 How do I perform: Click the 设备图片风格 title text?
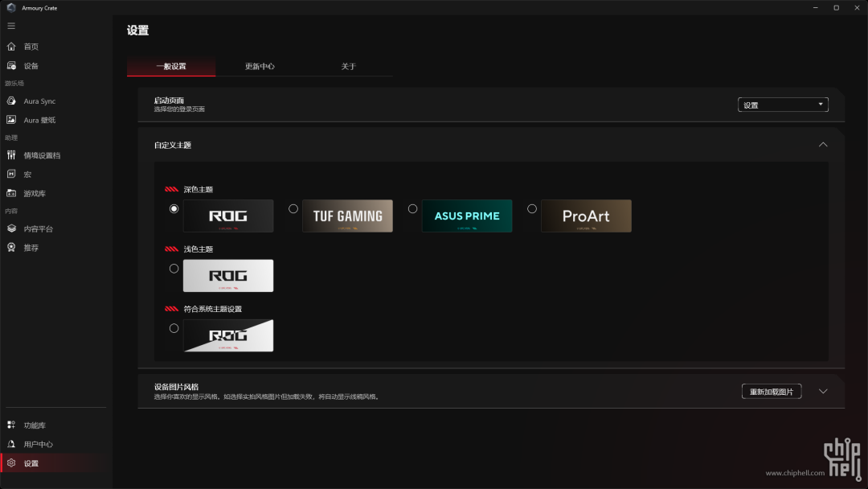(x=176, y=387)
